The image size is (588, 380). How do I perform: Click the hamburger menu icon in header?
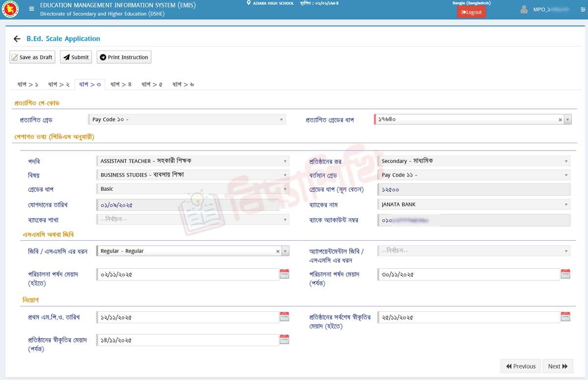pyautogui.click(x=32, y=9)
